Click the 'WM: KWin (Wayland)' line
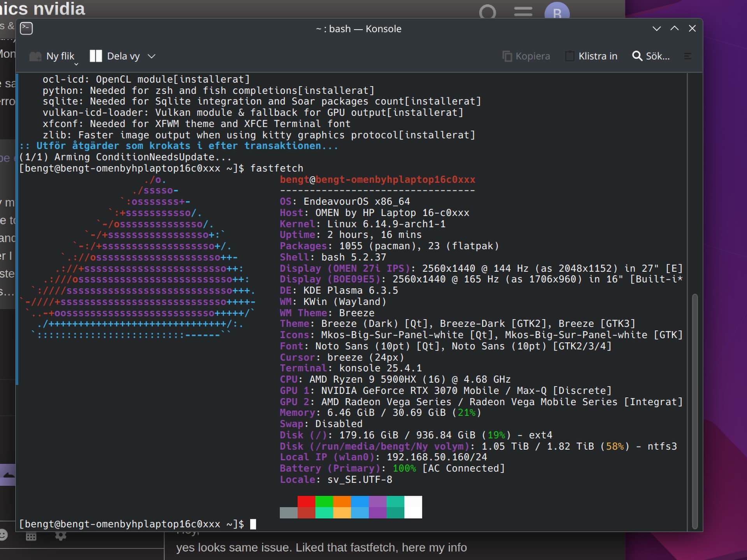The height and width of the screenshot is (560, 747). click(x=333, y=302)
